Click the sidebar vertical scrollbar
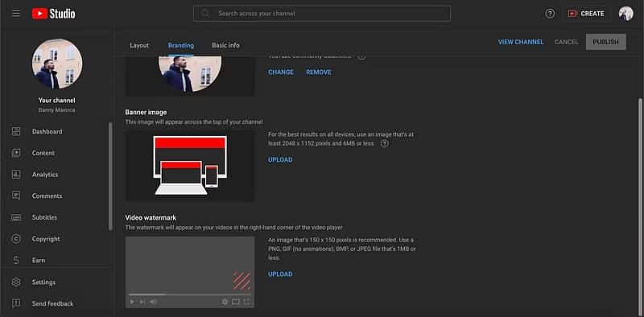 pyautogui.click(x=110, y=176)
